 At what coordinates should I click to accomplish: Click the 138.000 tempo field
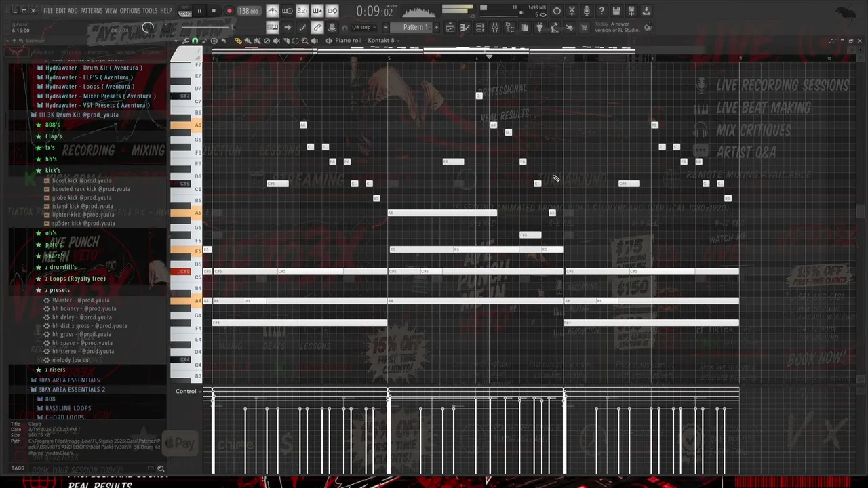point(248,11)
